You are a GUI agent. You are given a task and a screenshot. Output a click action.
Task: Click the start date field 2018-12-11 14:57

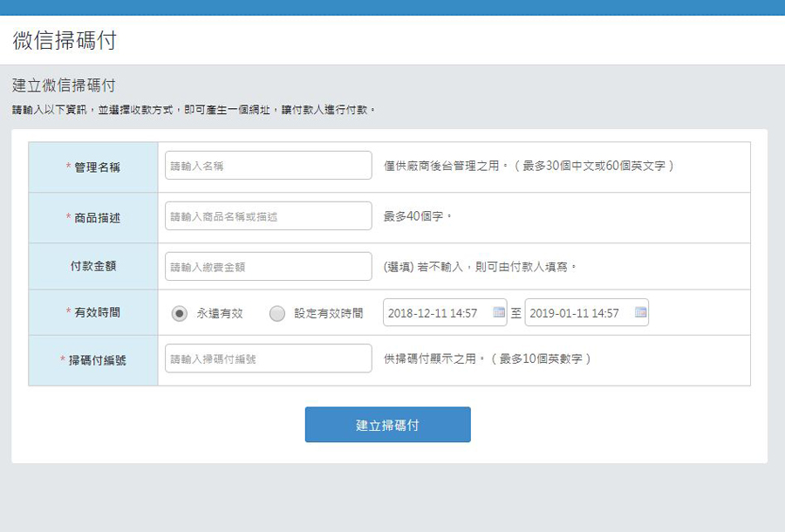[x=445, y=312]
